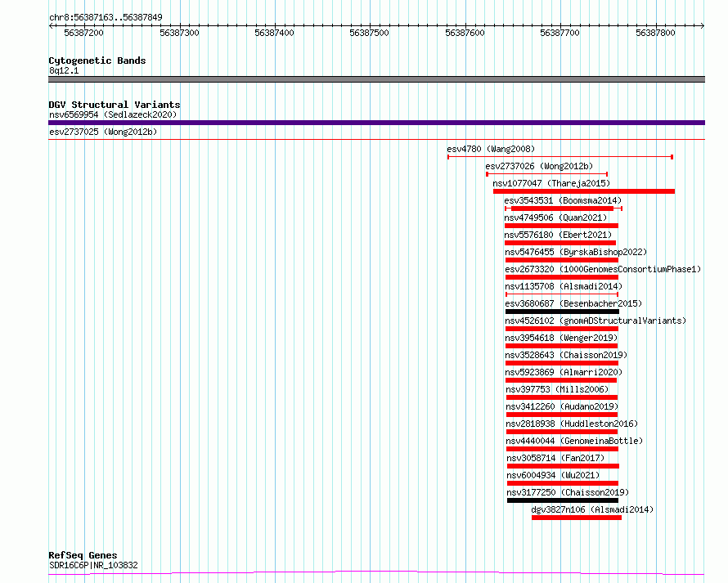Open the nsv6004934 (Wu2021) variant label
The height and width of the screenshot is (583, 728).
tap(553, 475)
